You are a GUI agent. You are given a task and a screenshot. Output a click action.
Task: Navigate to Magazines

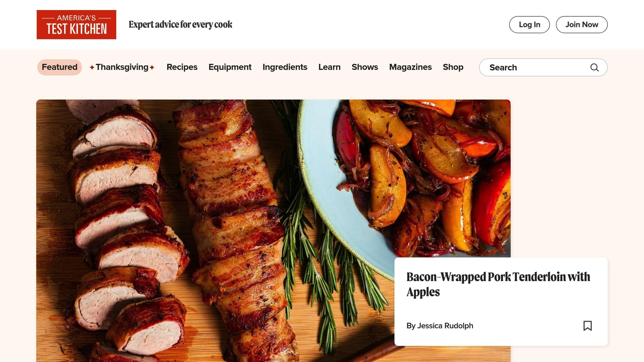click(x=410, y=67)
